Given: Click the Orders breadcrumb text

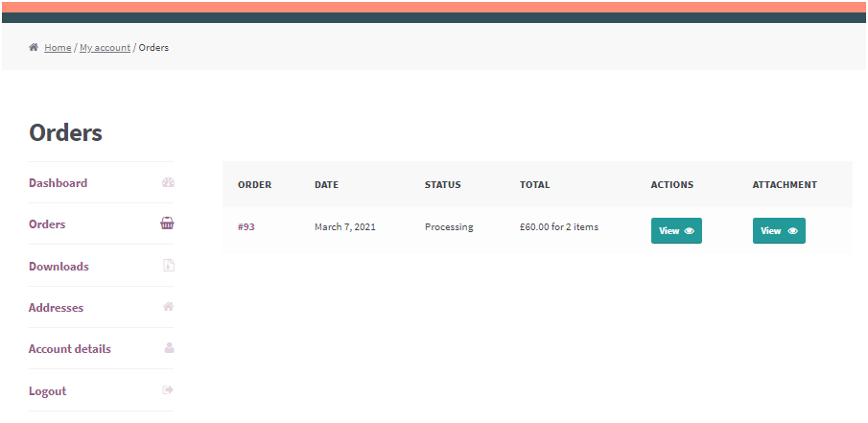Looking at the screenshot, I should pos(153,48).
